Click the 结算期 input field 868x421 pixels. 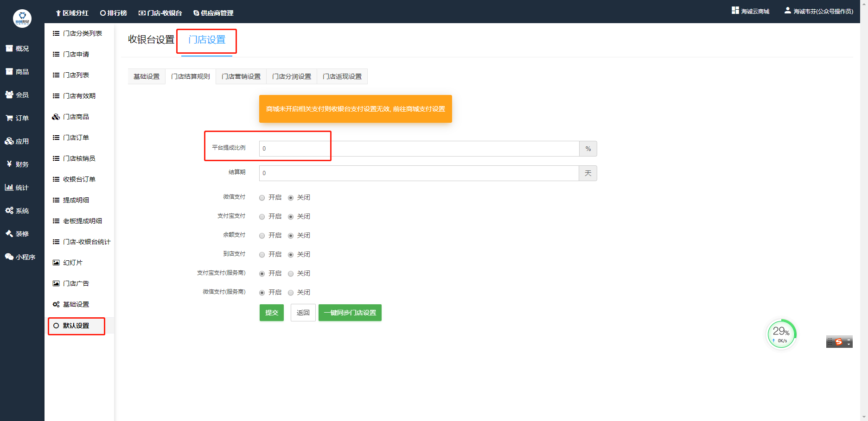click(419, 173)
